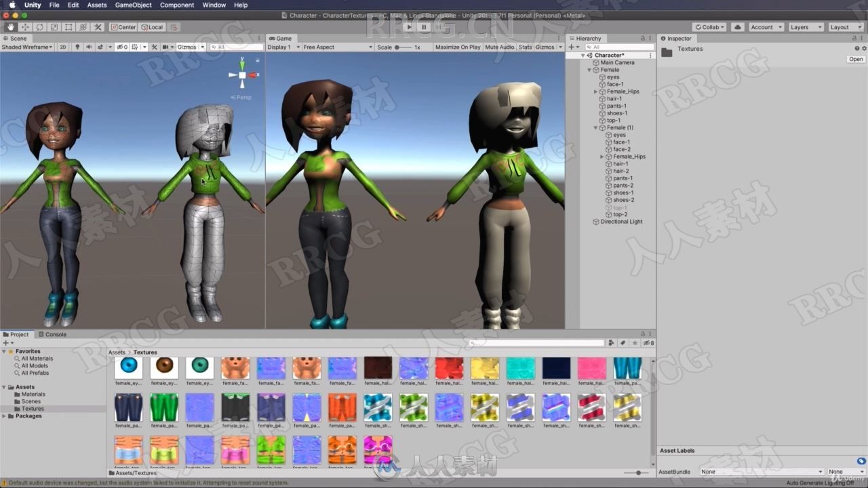Select the Scale tool in the toolbar
This screenshot has width=868, height=488.
point(54,27)
